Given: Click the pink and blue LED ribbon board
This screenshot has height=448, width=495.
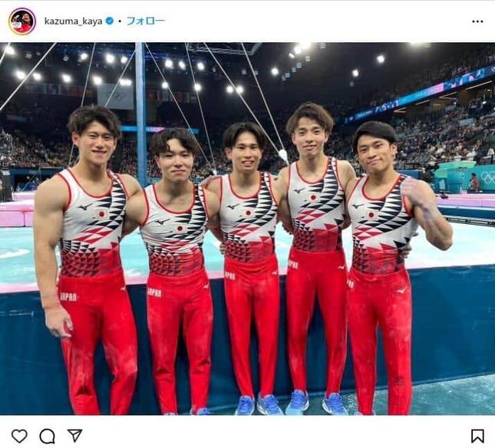Looking at the screenshot, I should pyautogui.click(x=420, y=96).
